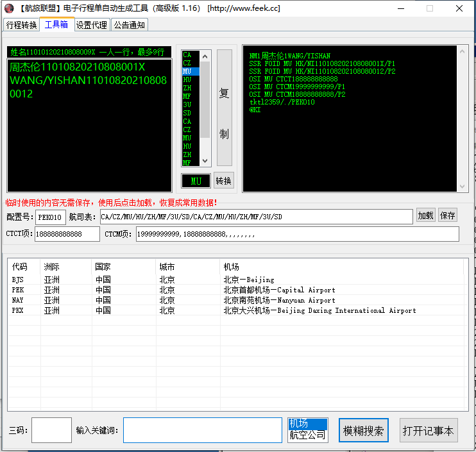Select 3U in the airline code list
Image resolution: width=476 pixels, height=452 pixels.
tap(187, 105)
